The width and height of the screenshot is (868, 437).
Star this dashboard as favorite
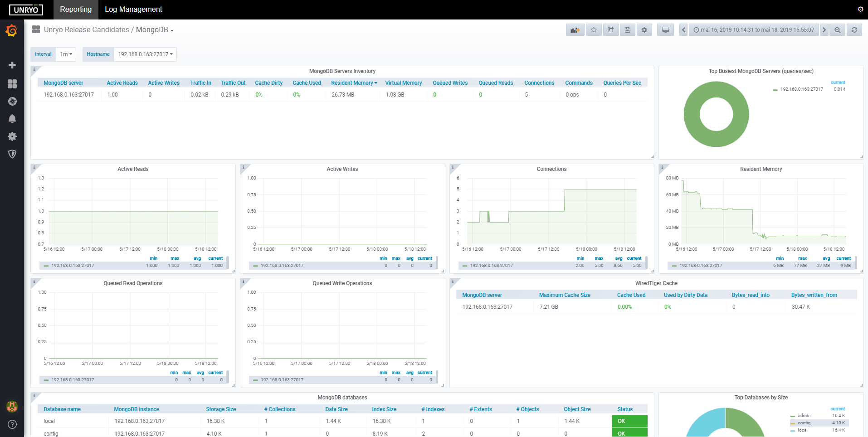(x=594, y=30)
